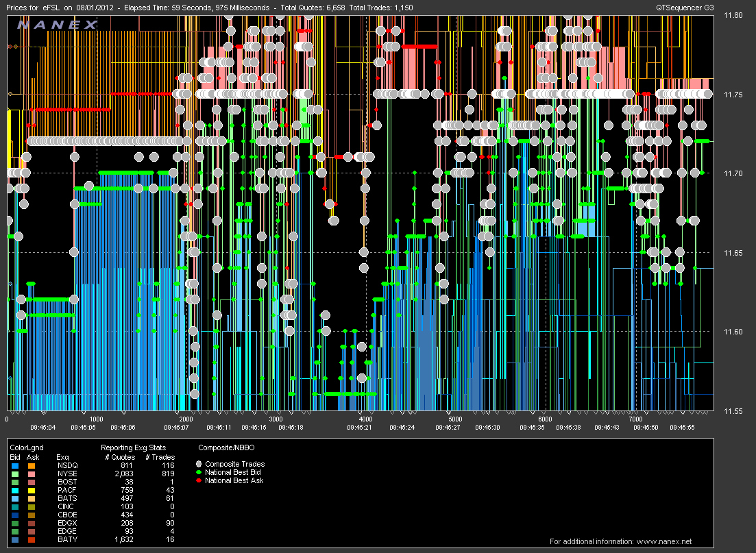Click the '# Trades' column header
This screenshot has height=553, width=756.
pyautogui.click(x=161, y=456)
